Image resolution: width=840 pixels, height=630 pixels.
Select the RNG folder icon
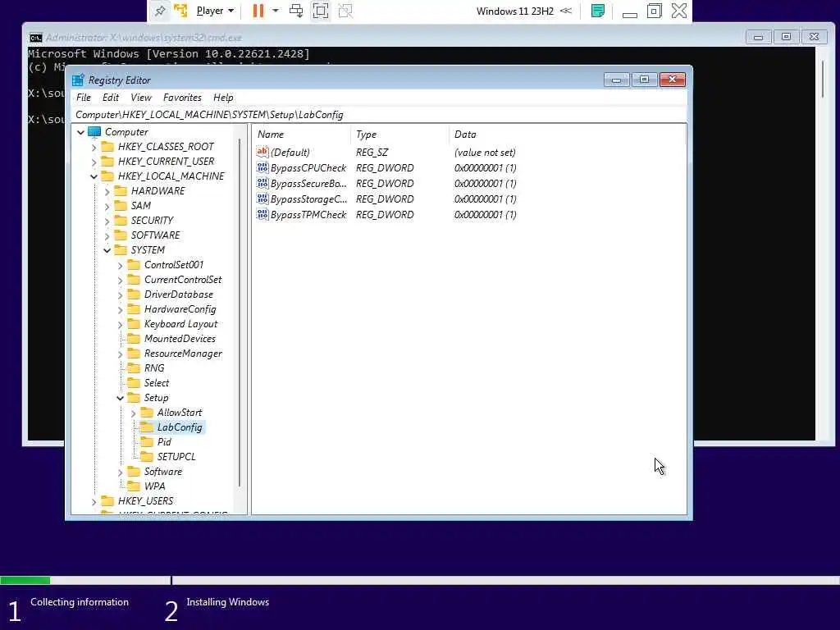pos(134,368)
